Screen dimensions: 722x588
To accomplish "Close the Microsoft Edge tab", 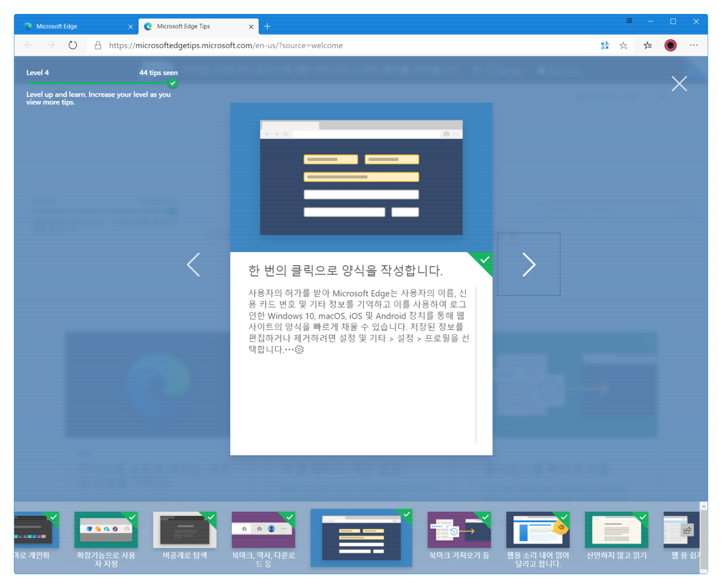I will [130, 26].
